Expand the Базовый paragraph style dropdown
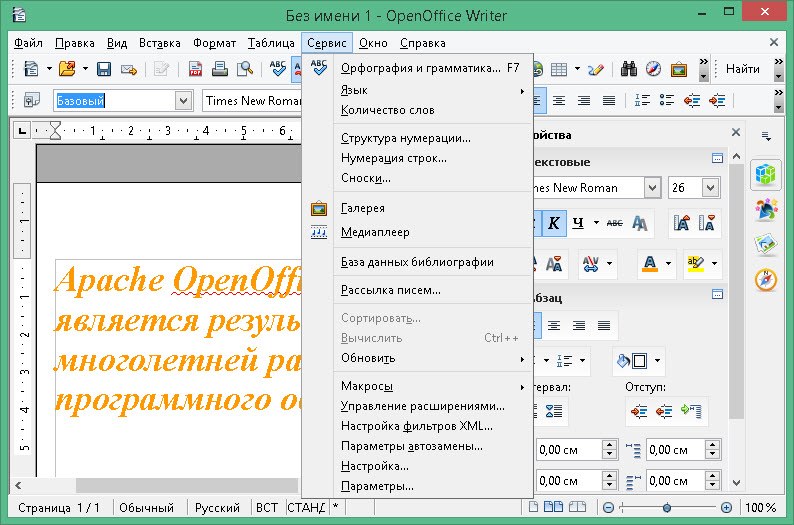Viewport: 794px width, 525px height. 183,100
